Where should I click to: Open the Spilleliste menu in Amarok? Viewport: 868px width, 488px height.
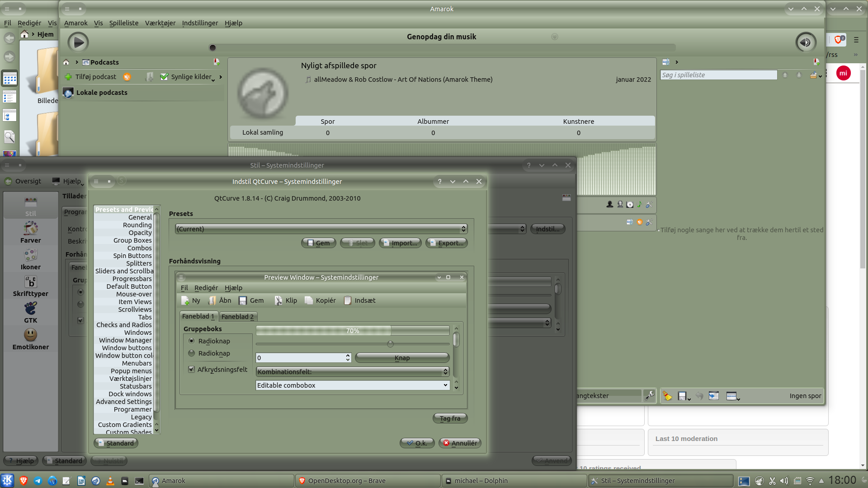tap(124, 23)
